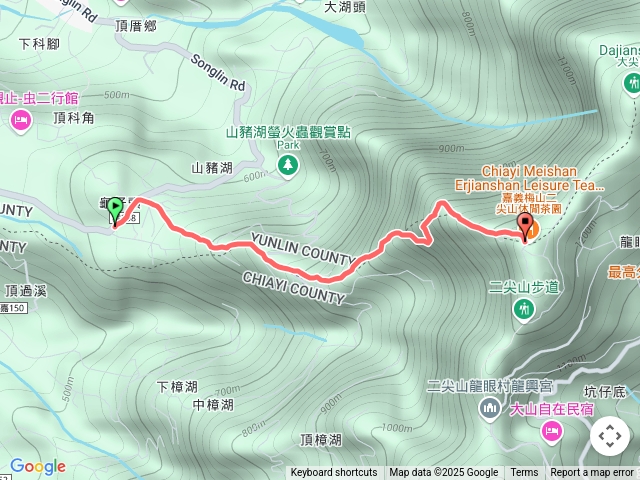640x480 pixels.
Task: Open the Terms link
Action: (x=524, y=473)
